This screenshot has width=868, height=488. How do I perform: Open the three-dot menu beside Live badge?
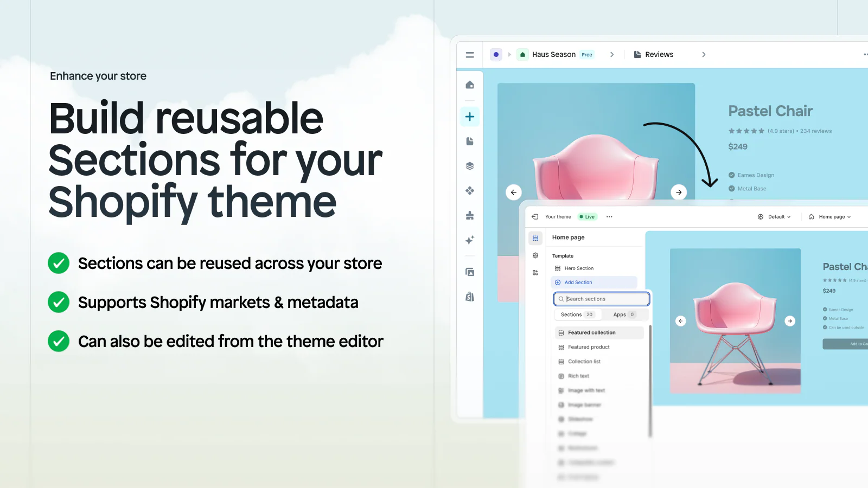(609, 217)
